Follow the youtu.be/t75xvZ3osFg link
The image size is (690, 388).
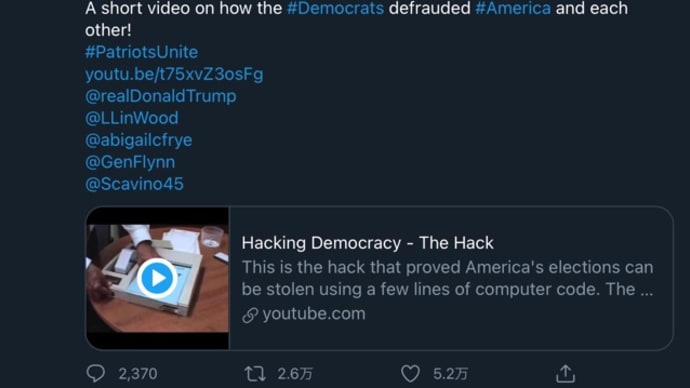tap(174, 74)
